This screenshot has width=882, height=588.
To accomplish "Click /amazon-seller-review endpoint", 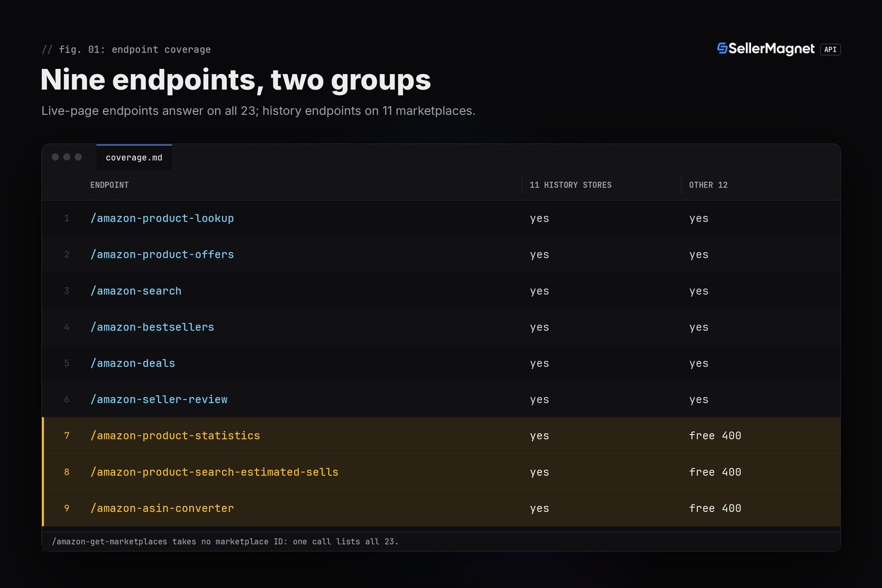I will tap(158, 400).
